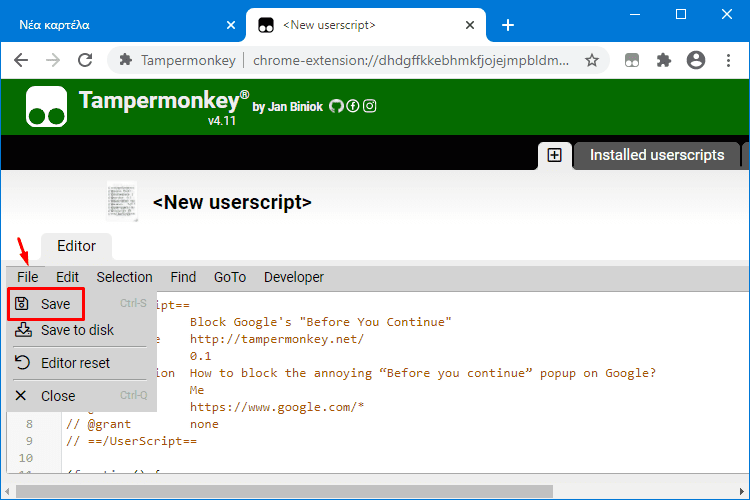The image size is (750, 500).
Task: Click the scrollbar right arrow
Action: click(x=742, y=491)
